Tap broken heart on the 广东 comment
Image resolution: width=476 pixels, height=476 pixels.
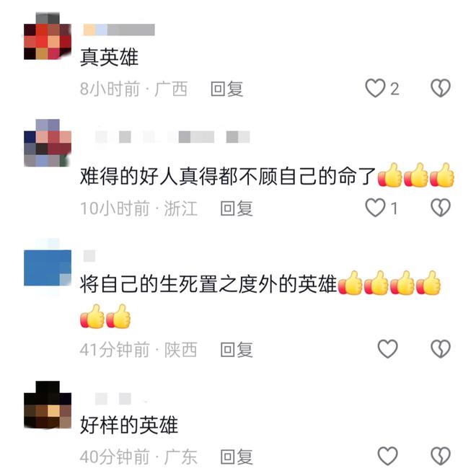click(x=441, y=456)
